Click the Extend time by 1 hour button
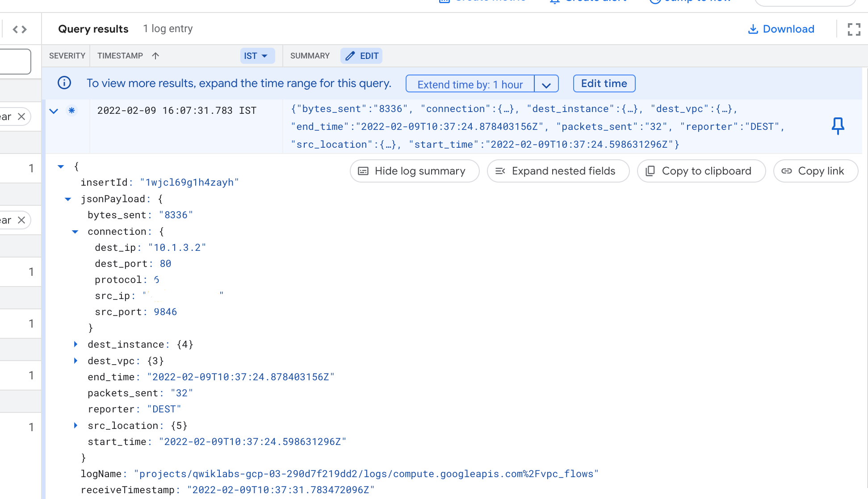The width and height of the screenshot is (868, 499). click(470, 83)
